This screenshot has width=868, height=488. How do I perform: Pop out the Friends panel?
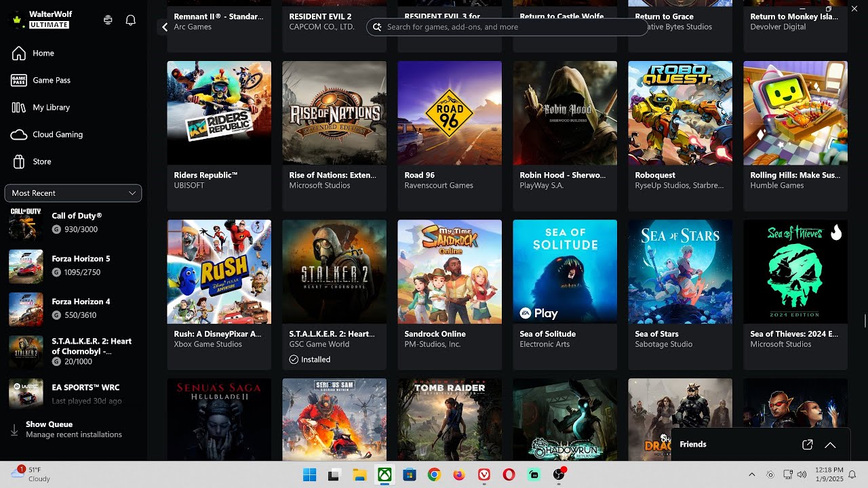[807, 445]
